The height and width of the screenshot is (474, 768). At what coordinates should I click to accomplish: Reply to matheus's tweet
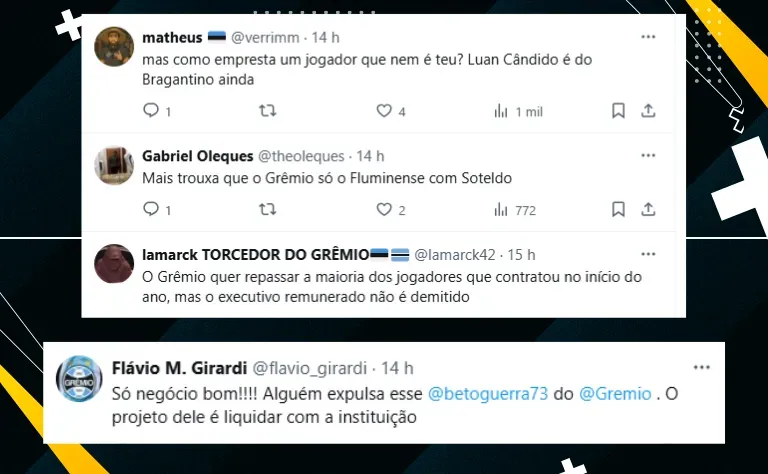(151, 111)
